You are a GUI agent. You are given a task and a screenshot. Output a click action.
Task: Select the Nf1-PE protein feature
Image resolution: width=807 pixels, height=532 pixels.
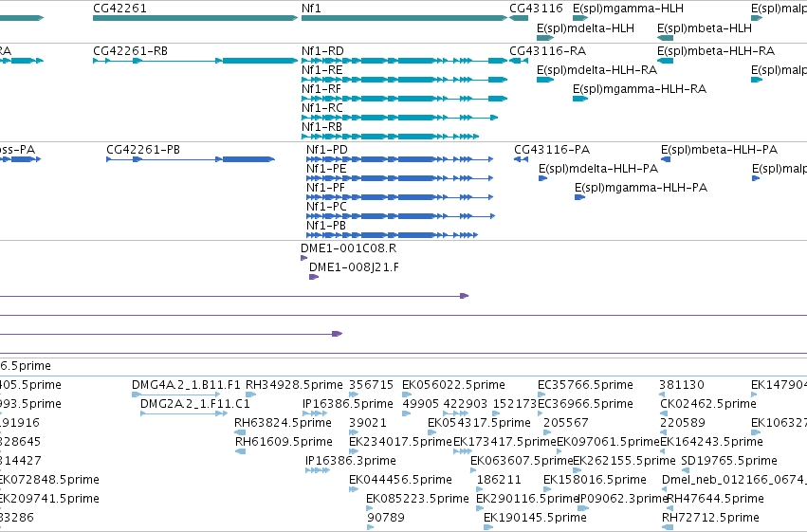(x=400, y=178)
